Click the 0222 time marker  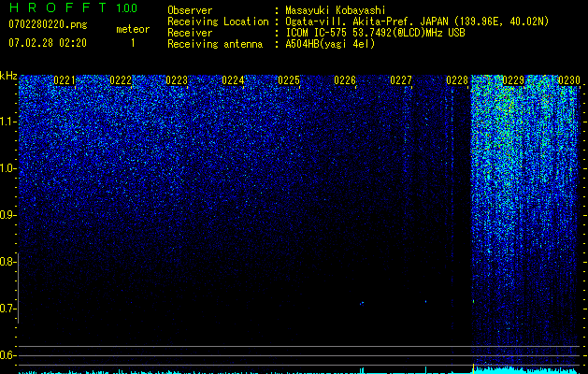tap(121, 80)
